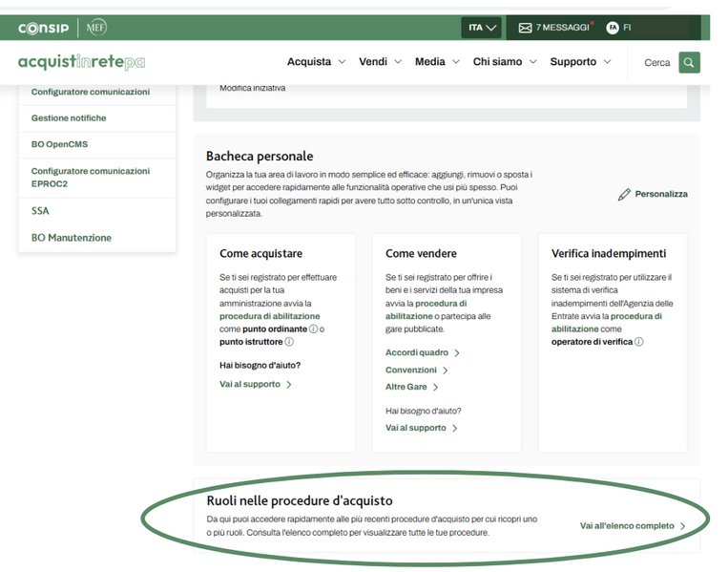Click the FA user avatar icon
Image resolution: width=728 pixels, height=572 pixels.
[x=613, y=28]
